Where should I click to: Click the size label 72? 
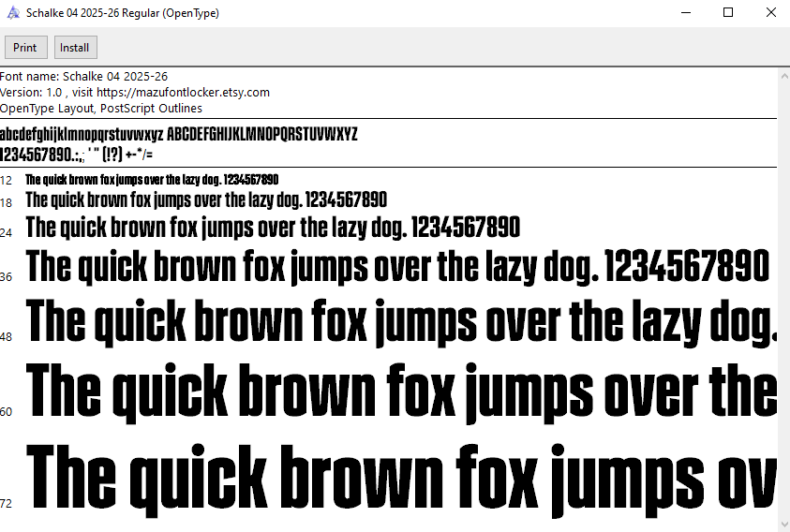tap(7, 504)
